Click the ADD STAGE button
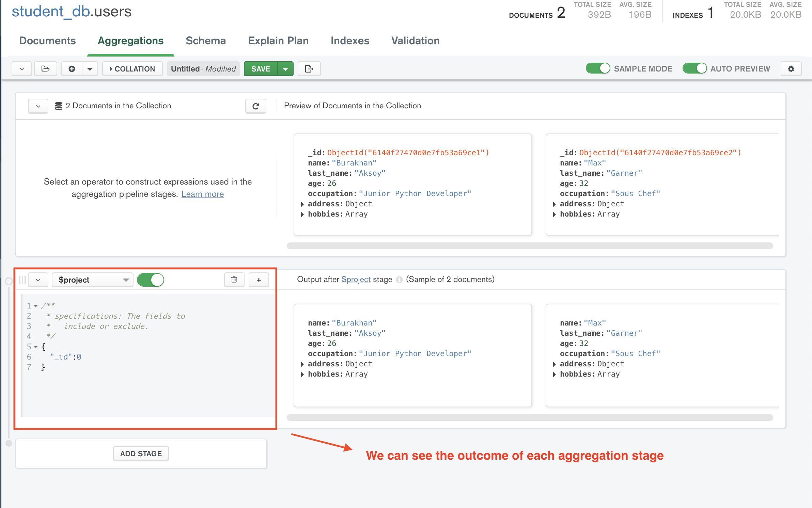Screen dimensions: 812x508 [140, 453]
